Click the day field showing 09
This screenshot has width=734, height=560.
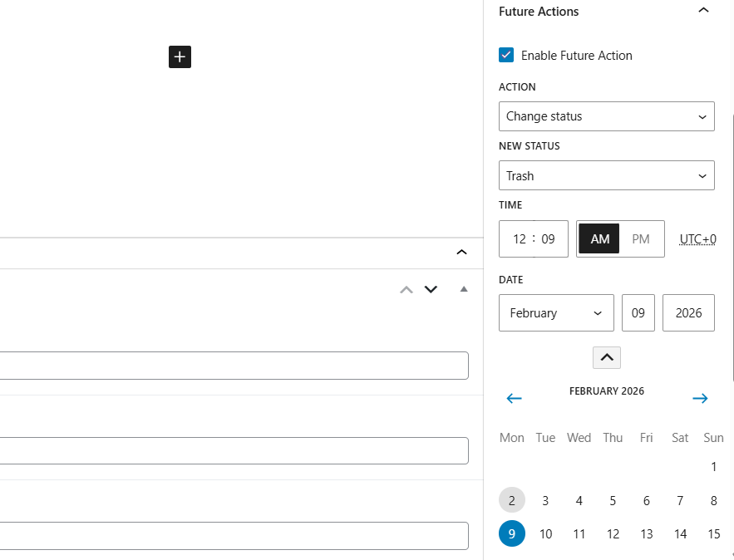coord(638,312)
